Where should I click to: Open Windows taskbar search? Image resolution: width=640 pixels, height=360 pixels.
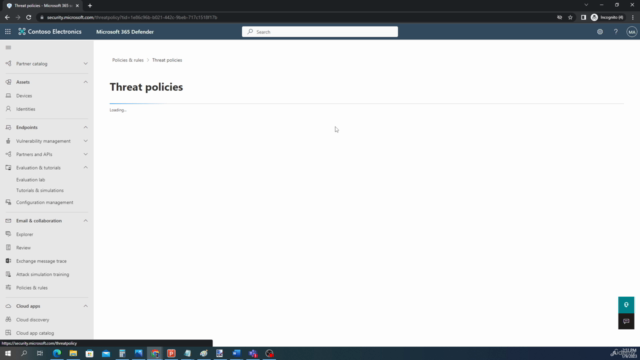point(24,353)
